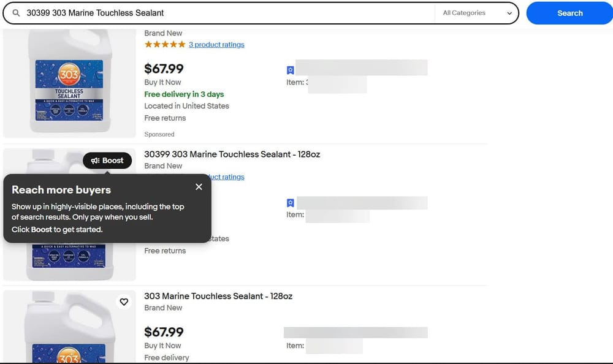Image resolution: width=613 pixels, height=364 pixels.
Task: Click the Boost pill button
Action: 107,160
